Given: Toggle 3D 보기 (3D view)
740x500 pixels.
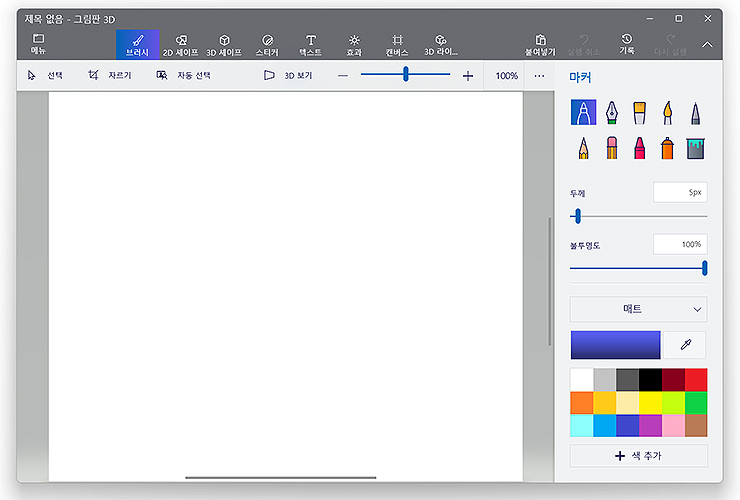Looking at the screenshot, I should (x=288, y=75).
